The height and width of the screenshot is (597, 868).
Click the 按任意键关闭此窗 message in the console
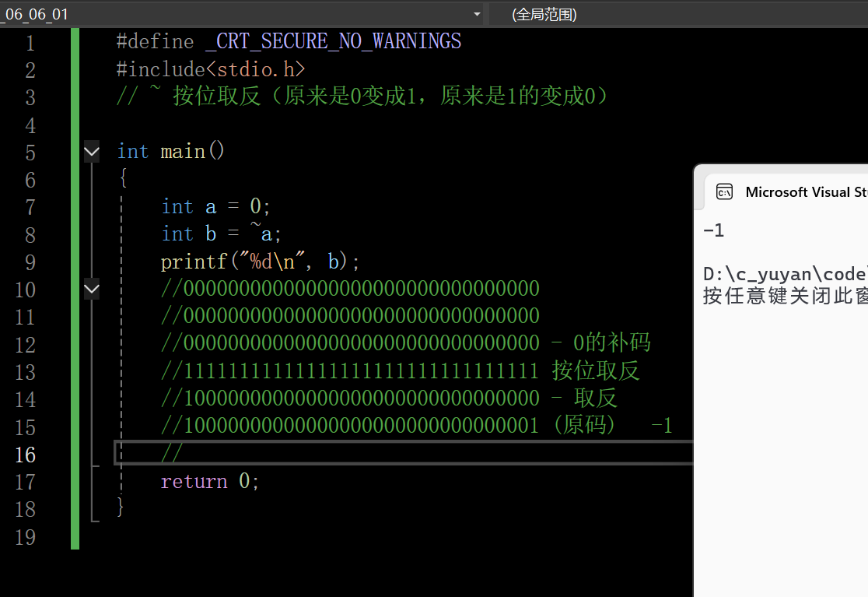(x=785, y=296)
